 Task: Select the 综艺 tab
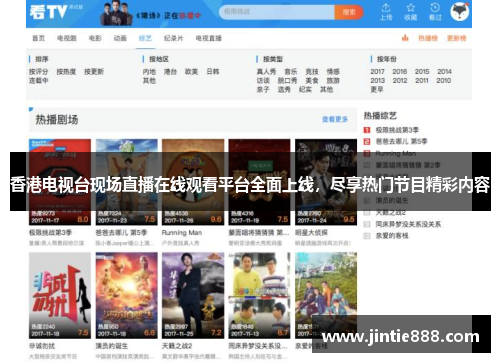pos(145,38)
